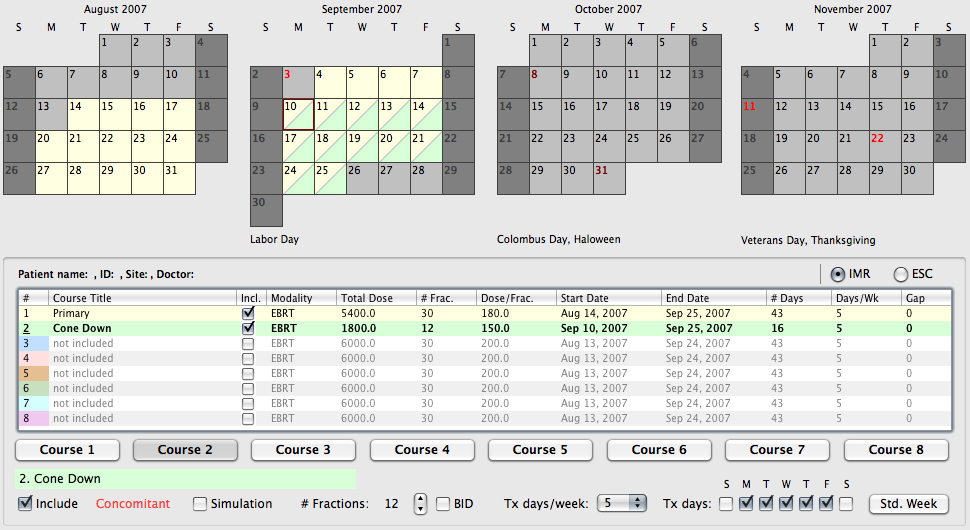Click the orange color cell of row 5

click(x=33, y=374)
